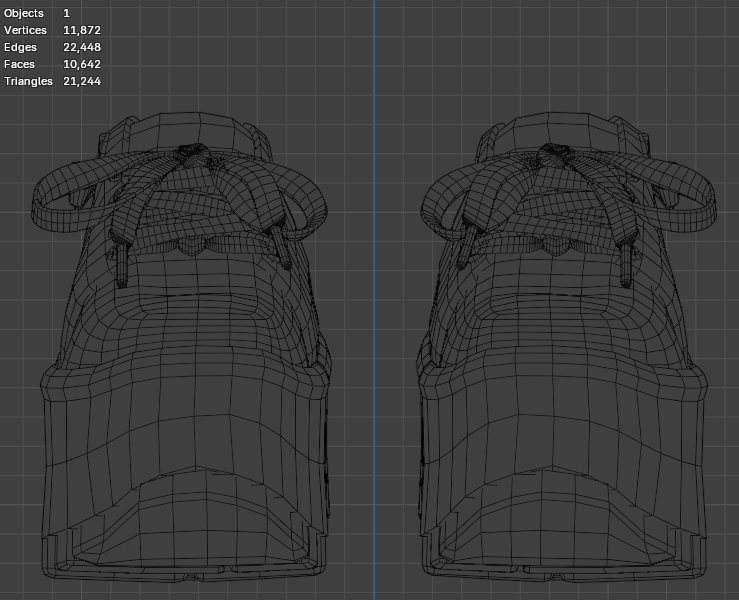Click the faces count '10,642'

coord(82,64)
